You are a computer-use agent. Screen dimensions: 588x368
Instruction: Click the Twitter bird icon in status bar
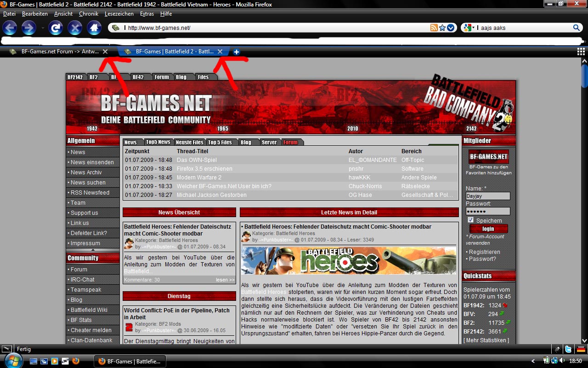coord(568,349)
